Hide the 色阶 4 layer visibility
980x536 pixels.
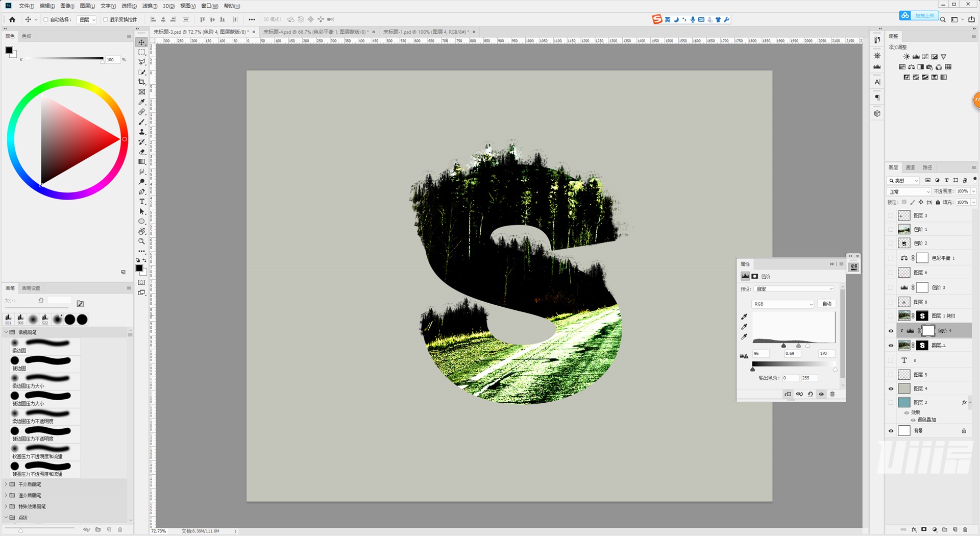(891, 331)
